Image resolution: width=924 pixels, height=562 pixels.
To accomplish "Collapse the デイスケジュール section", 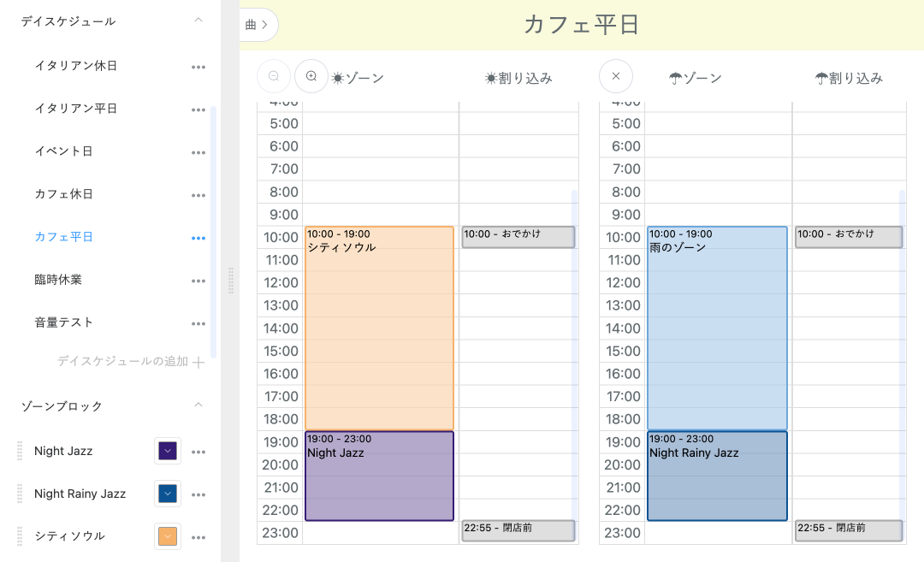I will point(198,21).
